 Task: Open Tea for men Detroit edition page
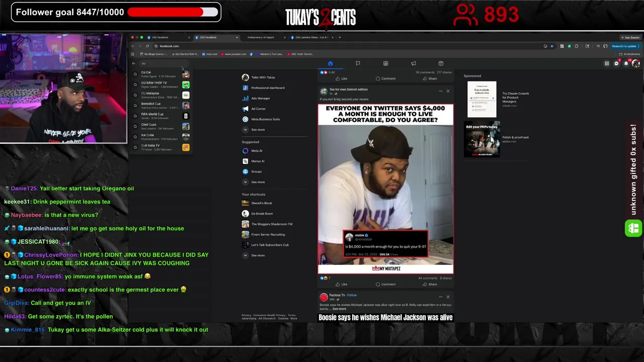coord(348,89)
